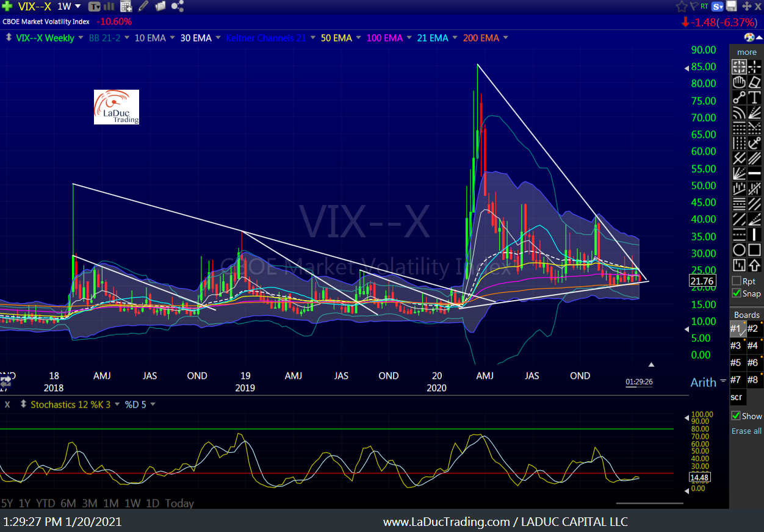Open the folder icon in top toolbar

[x=160, y=7]
